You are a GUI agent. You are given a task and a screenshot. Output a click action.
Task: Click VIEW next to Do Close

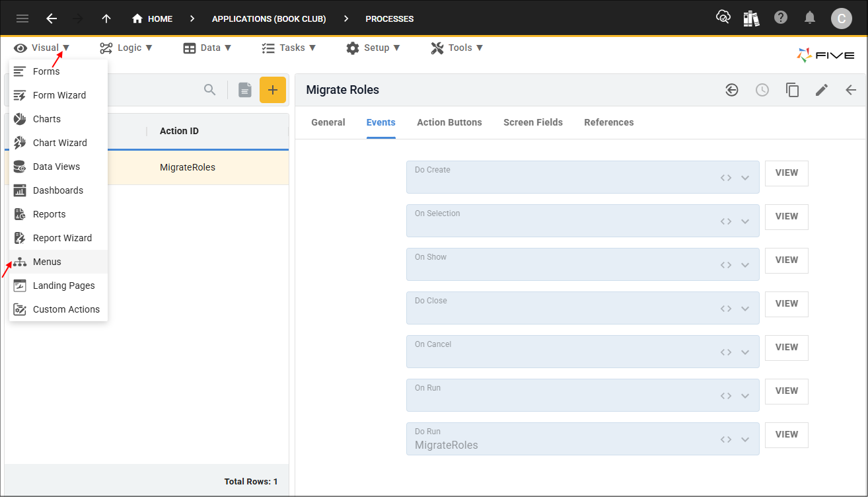787,303
